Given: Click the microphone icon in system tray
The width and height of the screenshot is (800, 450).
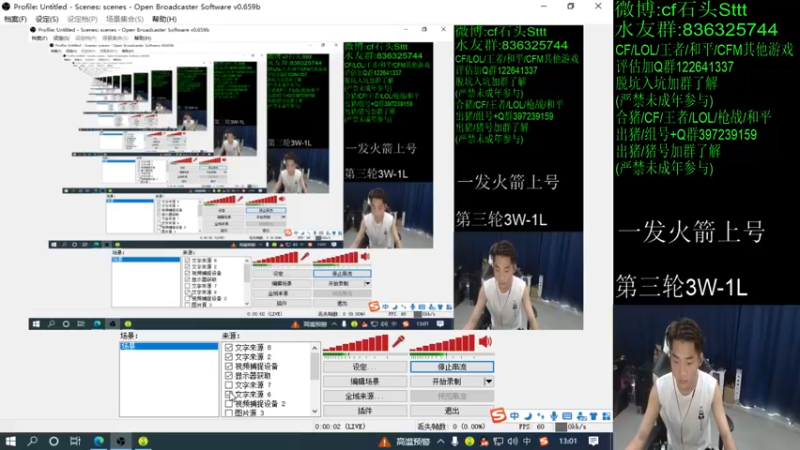Looking at the screenshot, I should tap(455, 441).
